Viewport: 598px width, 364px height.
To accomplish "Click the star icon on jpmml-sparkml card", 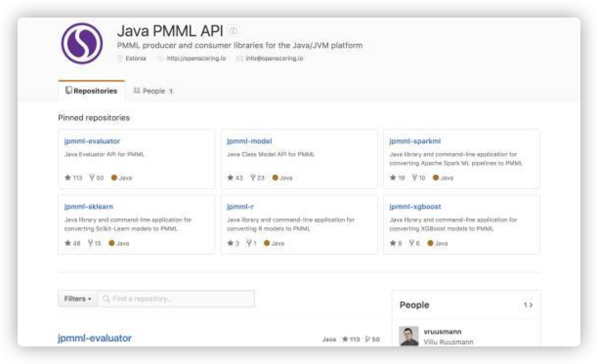I will pos(393,178).
